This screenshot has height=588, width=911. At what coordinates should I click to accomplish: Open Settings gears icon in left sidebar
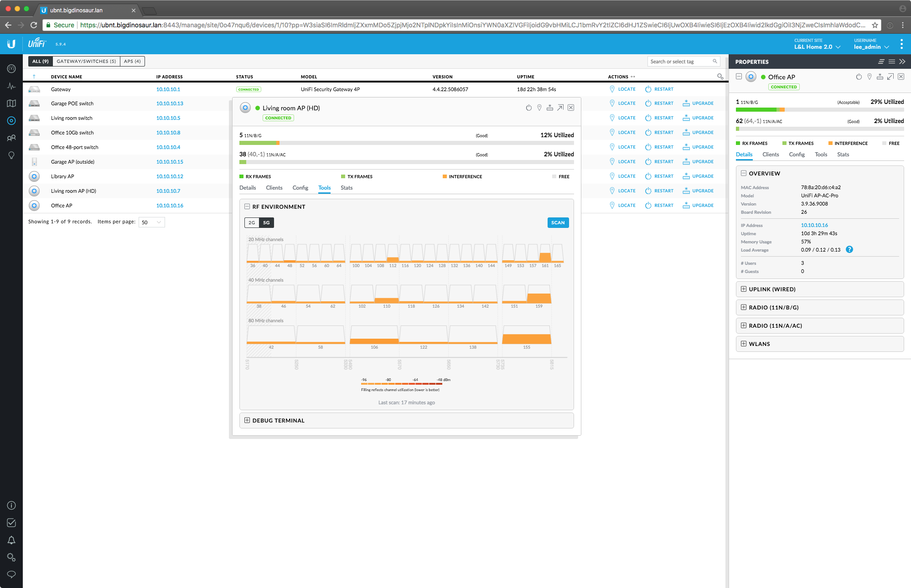(x=11, y=557)
